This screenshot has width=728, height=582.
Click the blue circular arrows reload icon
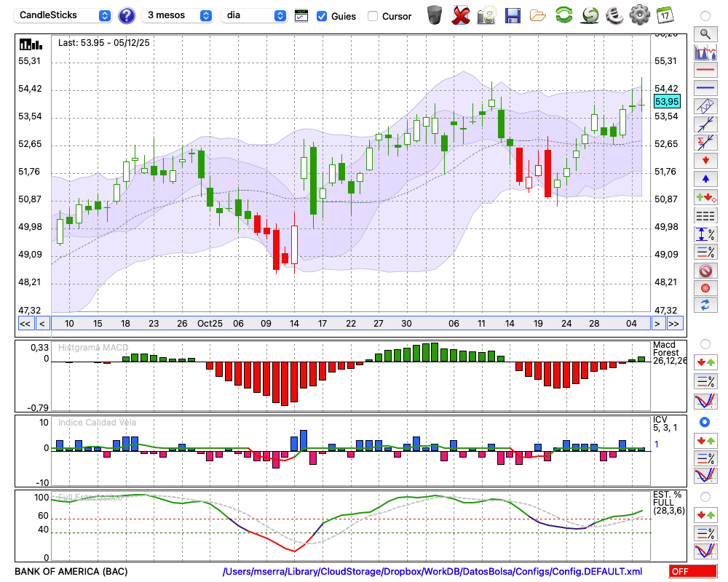705,305
